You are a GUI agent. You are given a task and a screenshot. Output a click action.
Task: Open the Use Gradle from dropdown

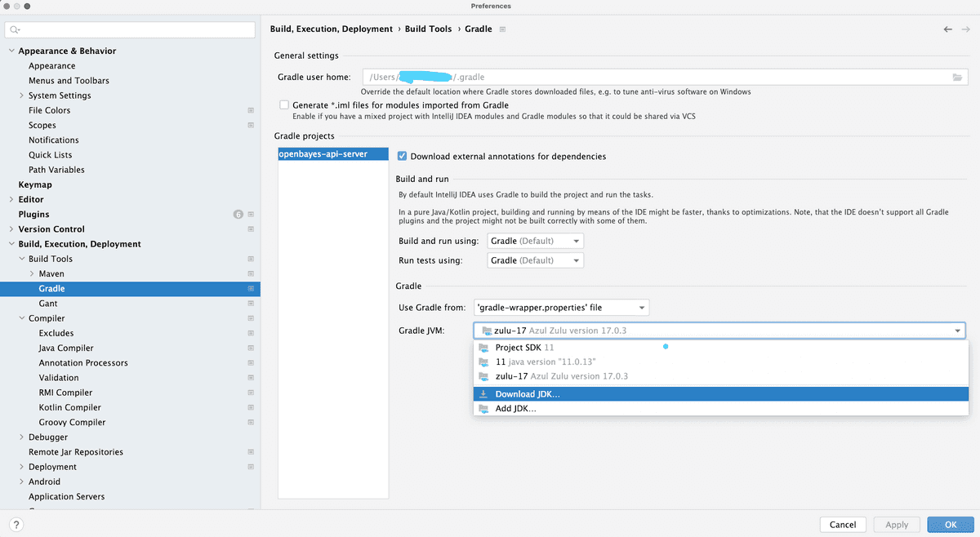tap(561, 308)
